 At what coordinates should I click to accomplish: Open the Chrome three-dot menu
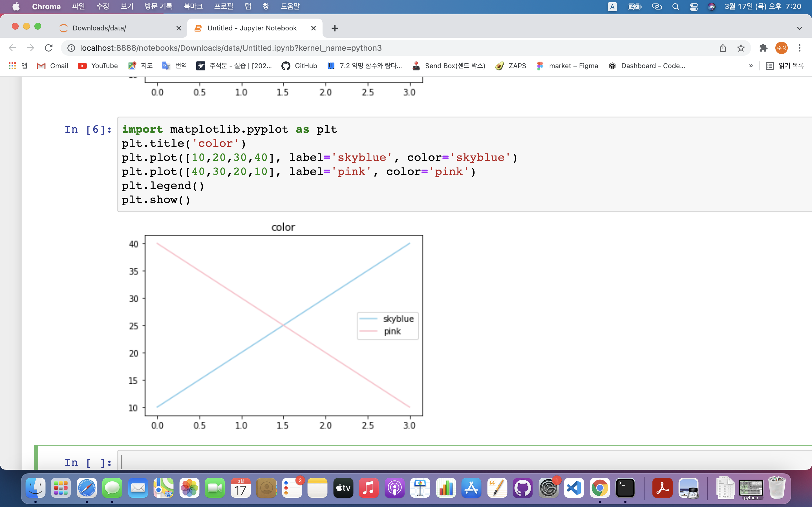[x=799, y=48]
